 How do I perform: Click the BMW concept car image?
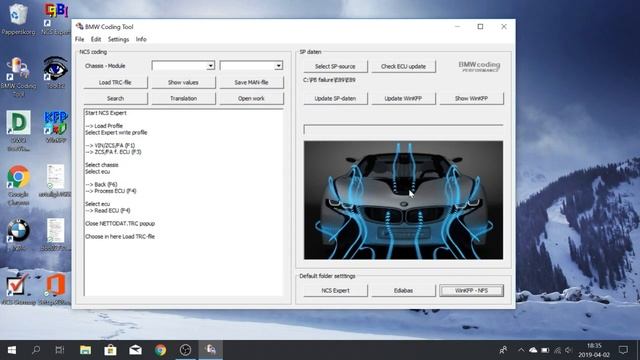[x=403, y=200]
